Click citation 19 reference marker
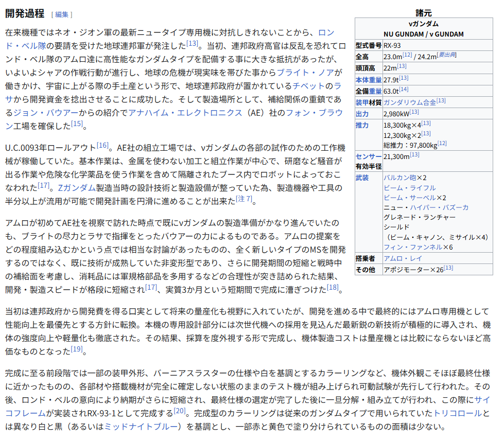The height and width of the screenshot is (441, 504). click(x=77, y=349)
